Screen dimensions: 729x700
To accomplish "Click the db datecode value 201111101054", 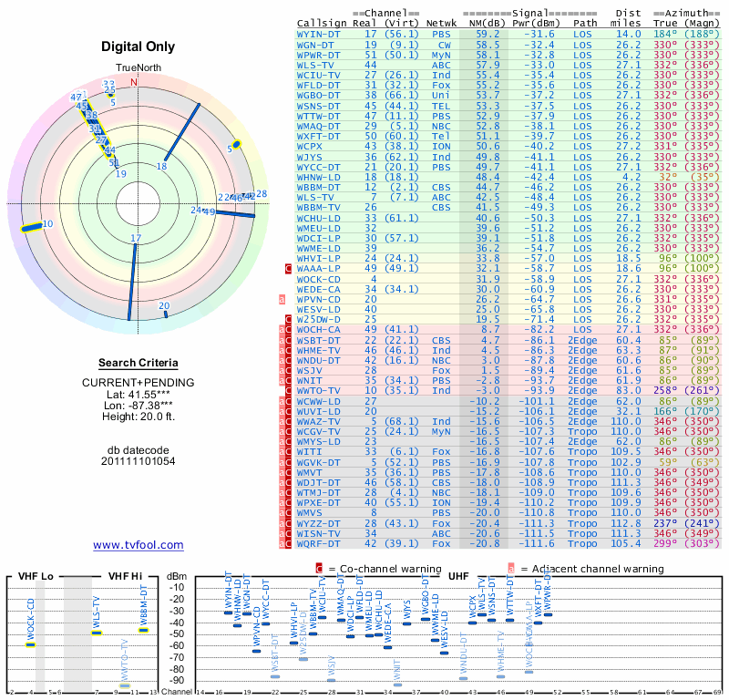I will [x=139, y=461].
